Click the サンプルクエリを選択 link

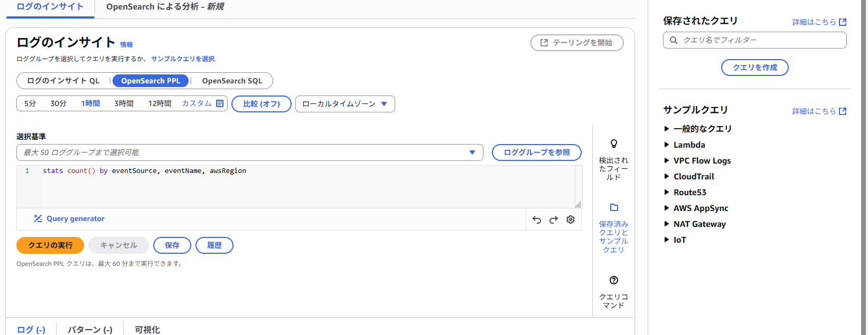point(183,59)
